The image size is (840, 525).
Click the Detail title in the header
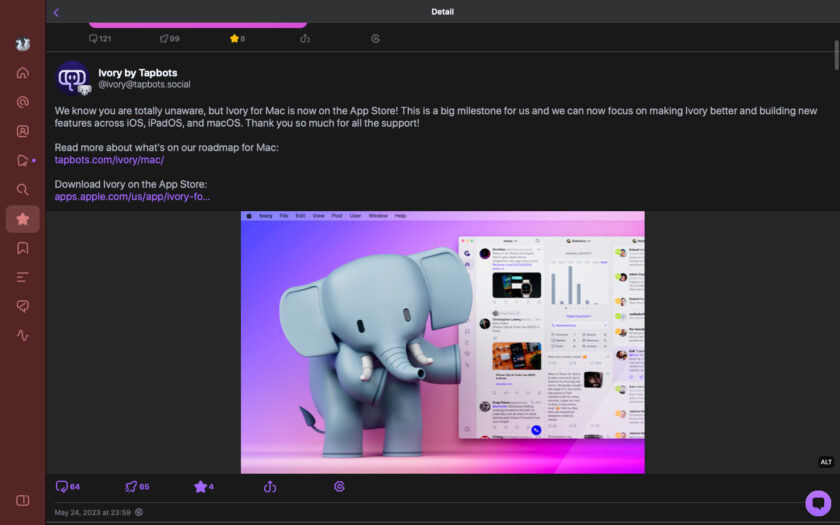442,12
